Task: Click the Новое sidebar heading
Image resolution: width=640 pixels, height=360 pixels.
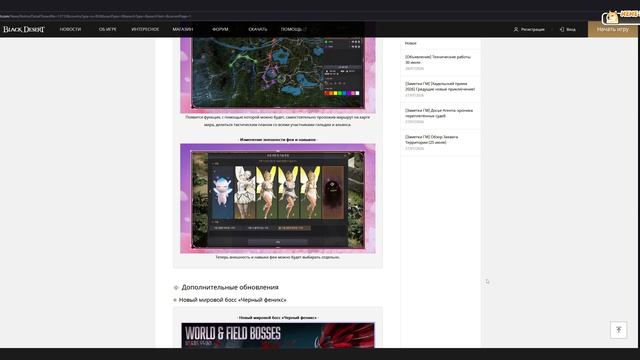Action: (411, 43)
